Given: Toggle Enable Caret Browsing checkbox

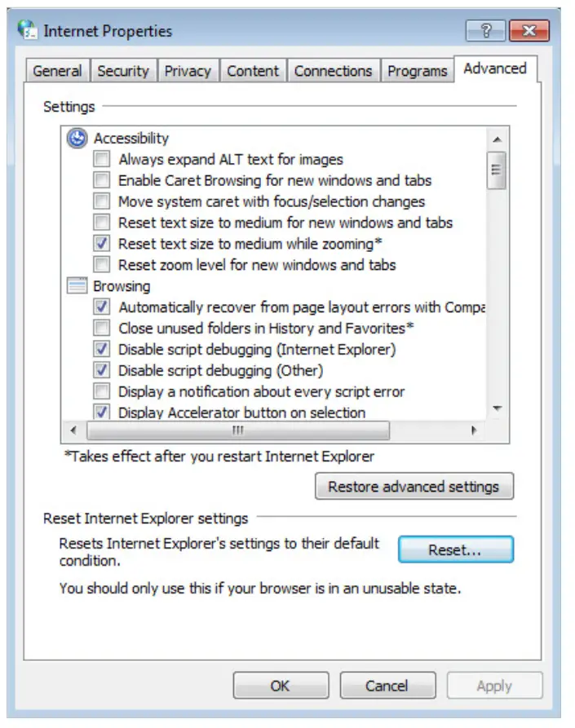Looking at the screenshot, I should pos(102,181).
